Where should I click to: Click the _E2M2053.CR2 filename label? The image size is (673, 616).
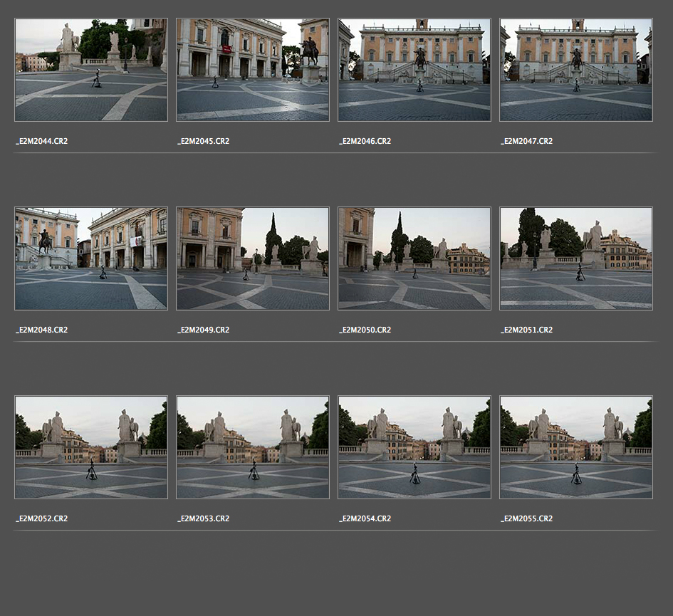point(203,519)
